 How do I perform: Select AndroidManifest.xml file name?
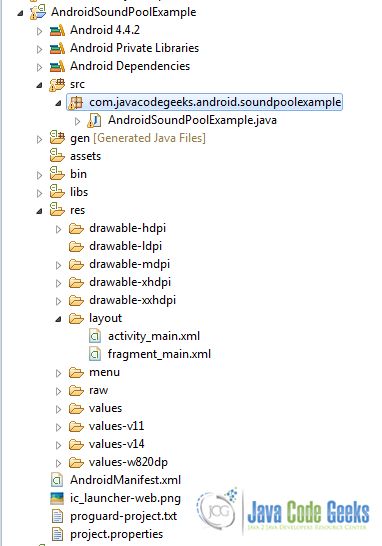[x=125, y=480]
